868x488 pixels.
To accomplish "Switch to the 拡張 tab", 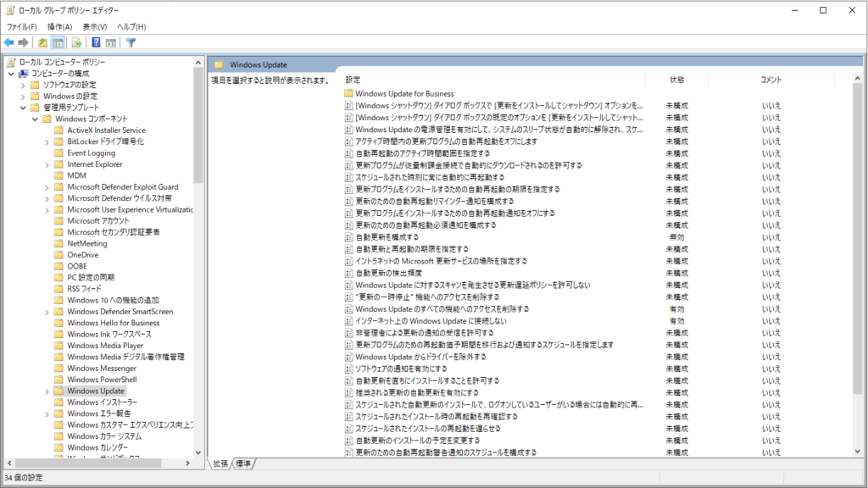I will pyautogui.click(x=220, y=463).
